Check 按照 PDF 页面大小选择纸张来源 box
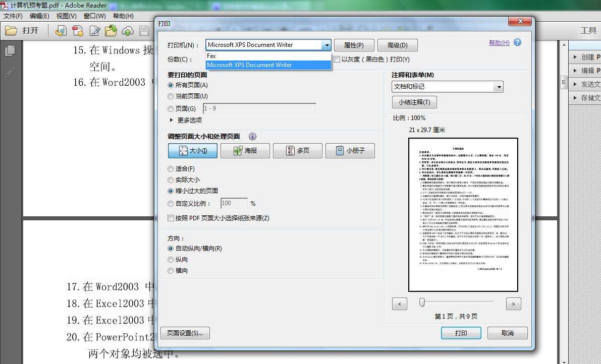 coord(171,218)
